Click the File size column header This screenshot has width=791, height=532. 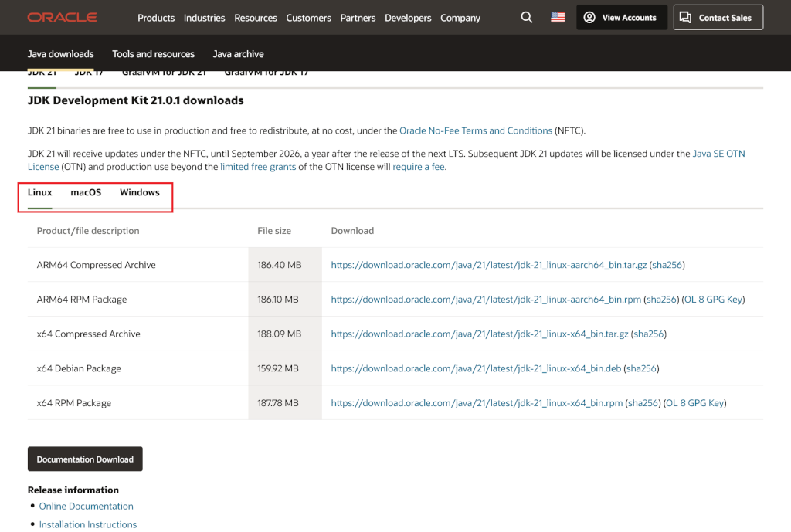[x=274, y=230]
